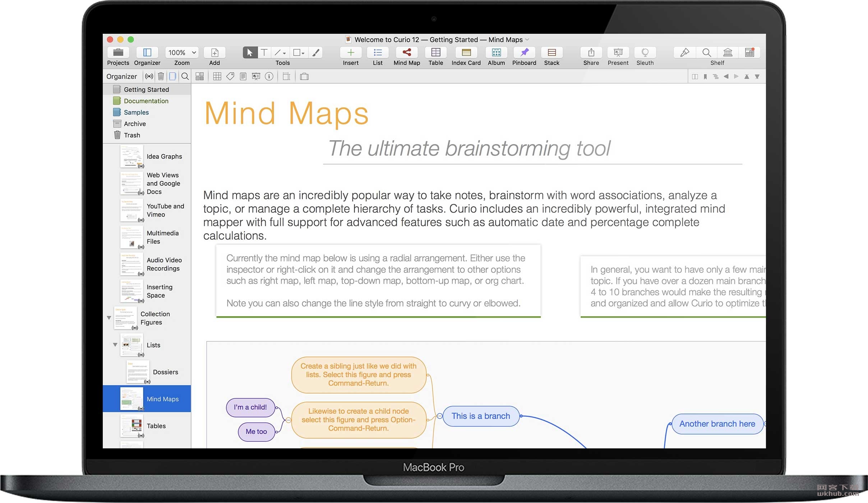
Task: Collapse the Collection Figures disclosure triangle
Action: [109, 318]
